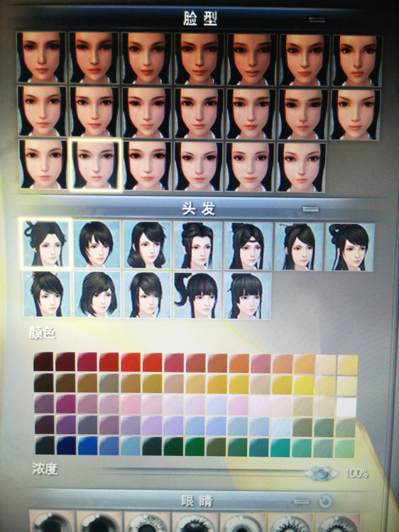Select the short bob hairstyle in first row
This screenshot has height=532, width=399.
[97, 244]
